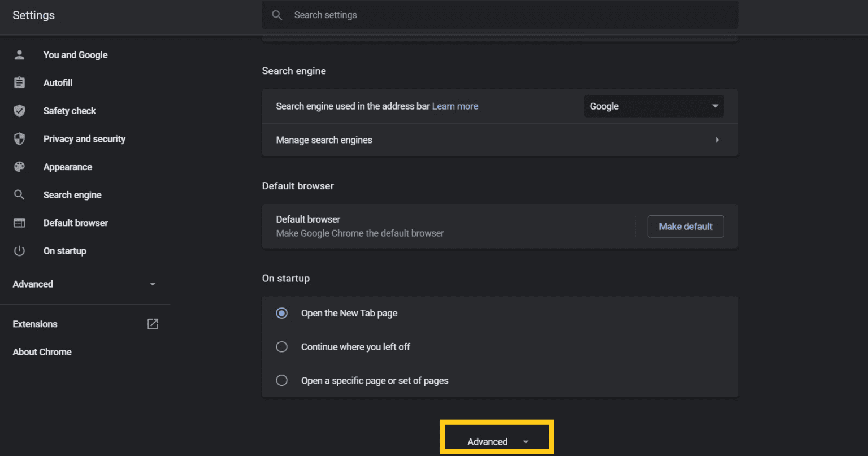
Task: Enable Continue where you left off
Action: tap(281, 346)
